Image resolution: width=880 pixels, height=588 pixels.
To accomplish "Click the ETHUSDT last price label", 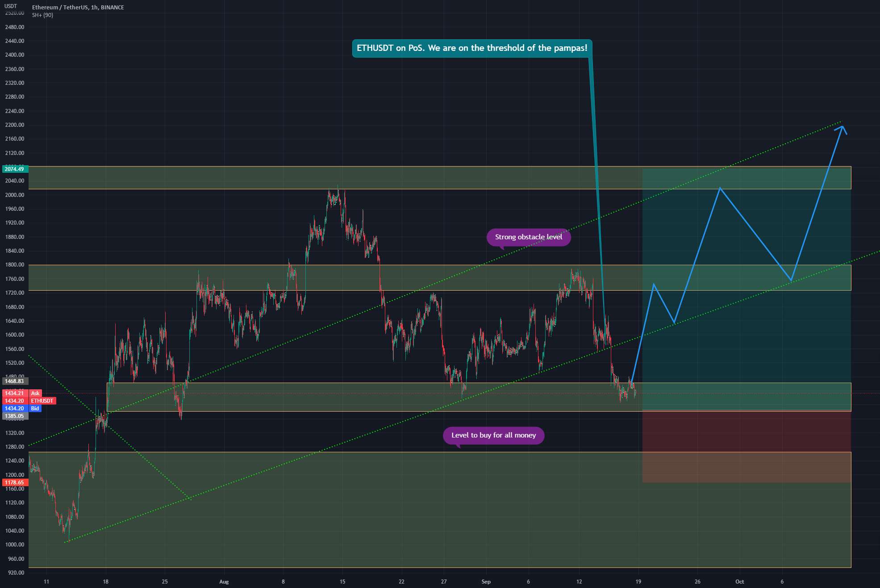I will coord(42,401).
